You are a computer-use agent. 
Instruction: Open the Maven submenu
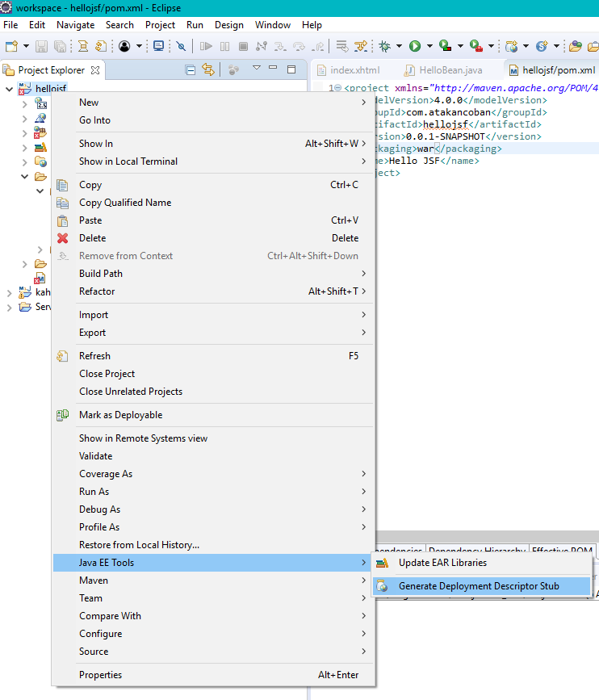tap(213, 581)
